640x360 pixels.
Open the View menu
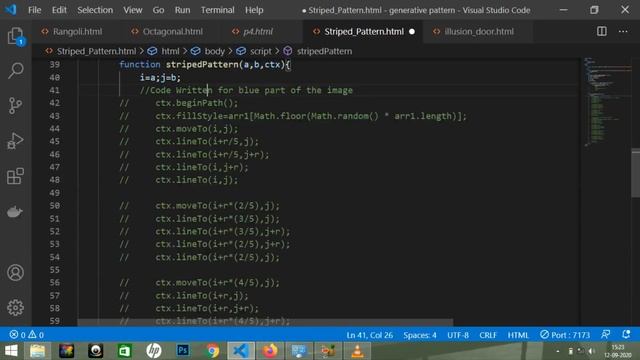tap(133, 10)
